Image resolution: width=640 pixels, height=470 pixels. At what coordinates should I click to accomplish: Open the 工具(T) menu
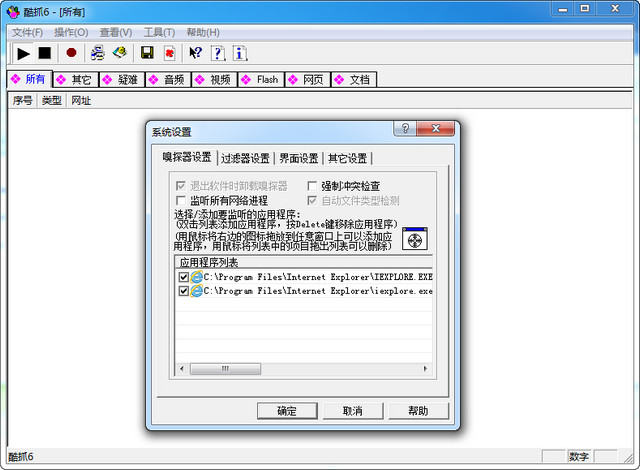[x=159, y=32]
